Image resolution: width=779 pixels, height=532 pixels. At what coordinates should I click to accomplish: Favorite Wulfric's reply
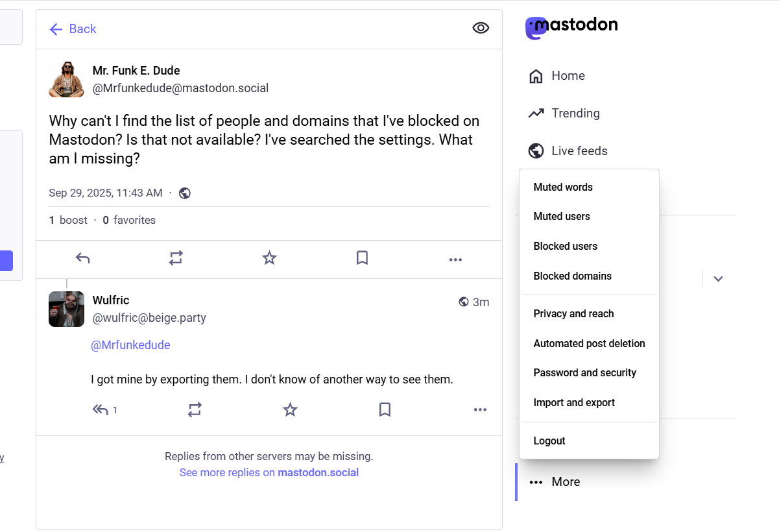(x=290, y=409)
